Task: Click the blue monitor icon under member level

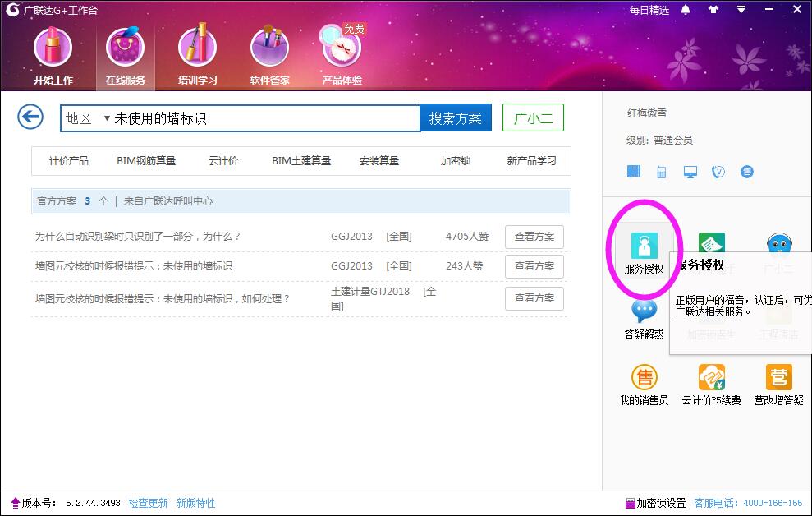Action: (x=690, y=172)
